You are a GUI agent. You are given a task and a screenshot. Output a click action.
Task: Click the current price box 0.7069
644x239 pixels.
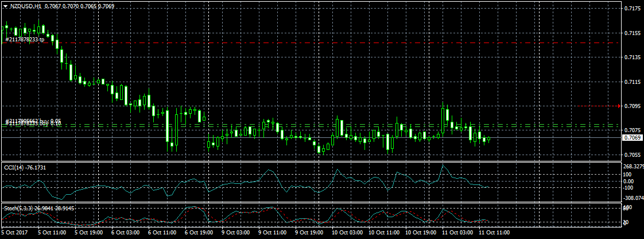click(633, 138)
